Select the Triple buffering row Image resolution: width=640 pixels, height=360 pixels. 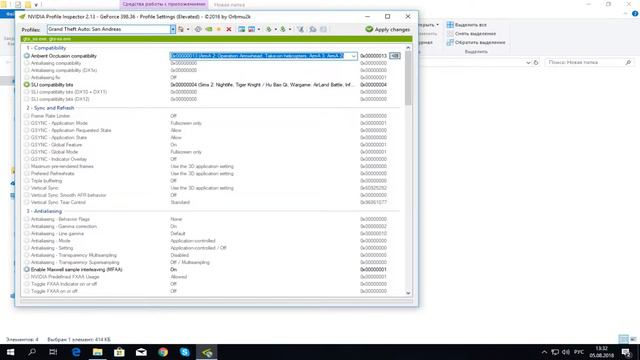coord(211,180)
